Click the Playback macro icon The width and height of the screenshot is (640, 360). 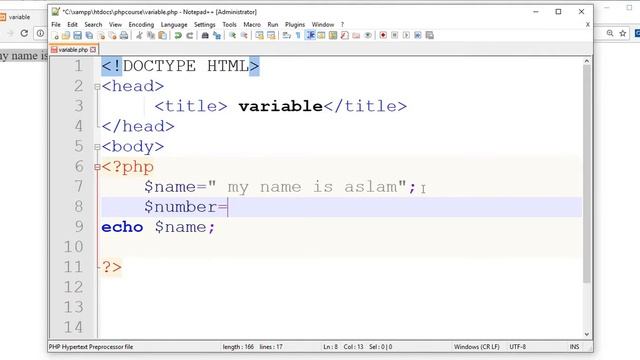(406, 36)
